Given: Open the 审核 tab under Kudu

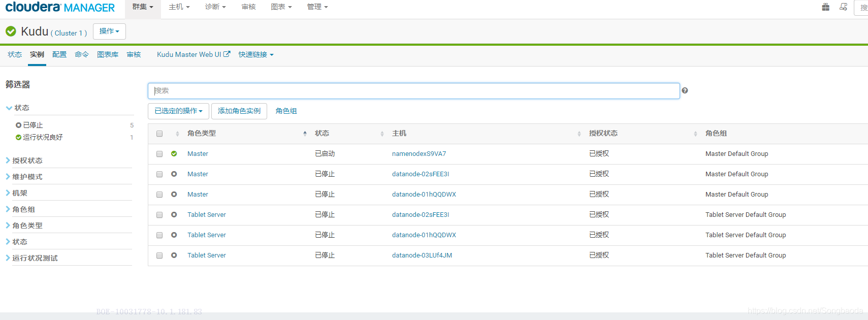Looking at the screenshot, I should pyautogui.click(x=134, y=54).
